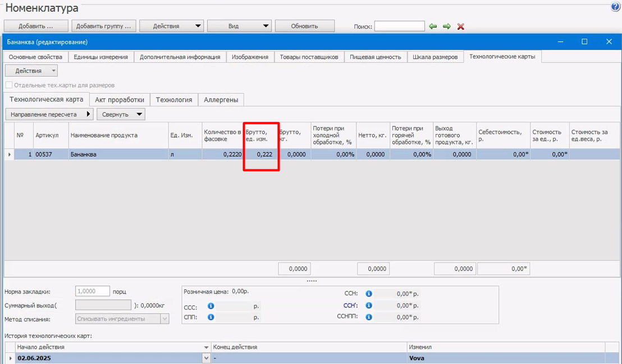
Task: Click the green next search result arrow
Action: click(447, 26)
